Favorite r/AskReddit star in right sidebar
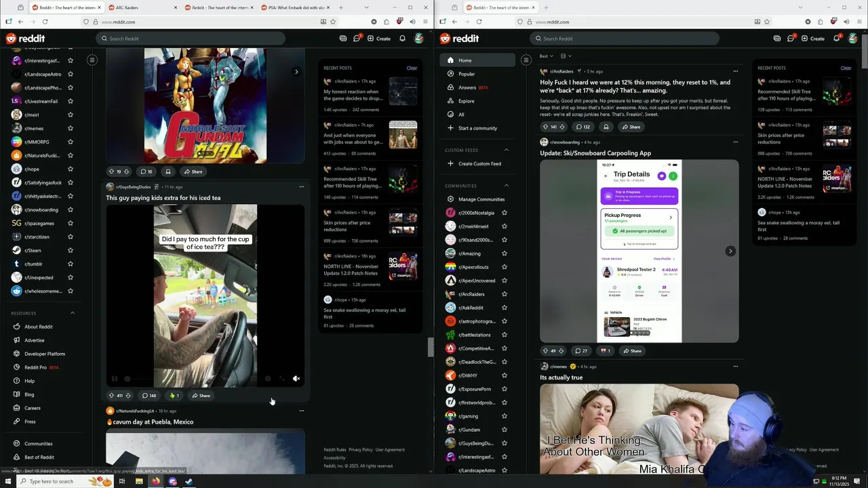The height and width of the screenshot is (488, 868). click(x=504, y=308)
